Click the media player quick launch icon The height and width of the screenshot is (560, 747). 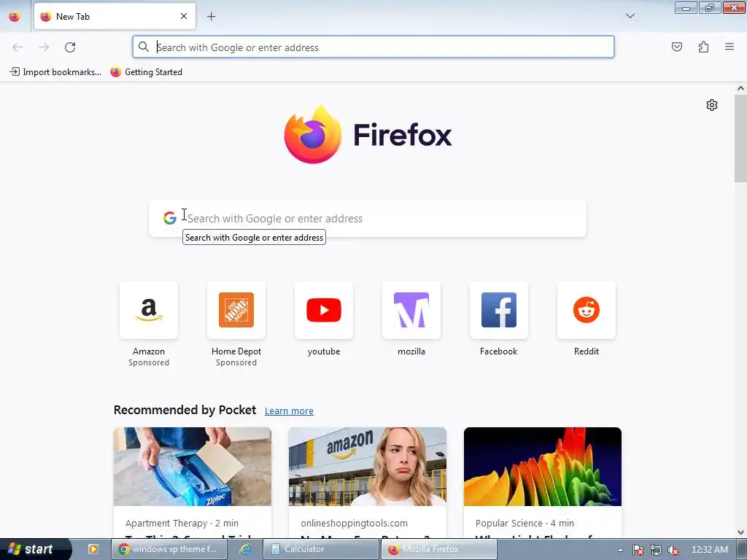(x=93, y=549)
